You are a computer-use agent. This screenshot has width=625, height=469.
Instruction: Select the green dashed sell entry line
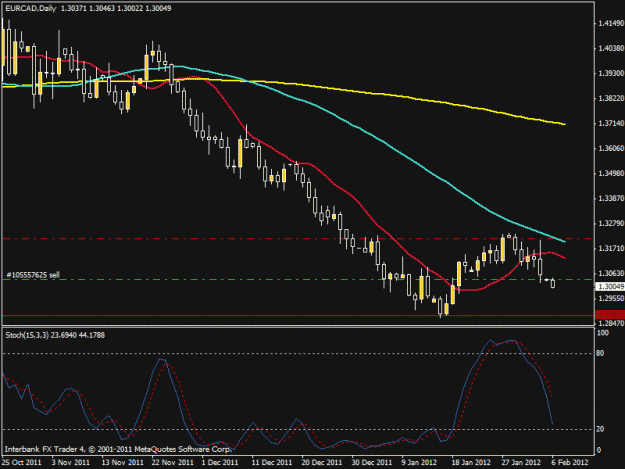[x=298, y=280]
